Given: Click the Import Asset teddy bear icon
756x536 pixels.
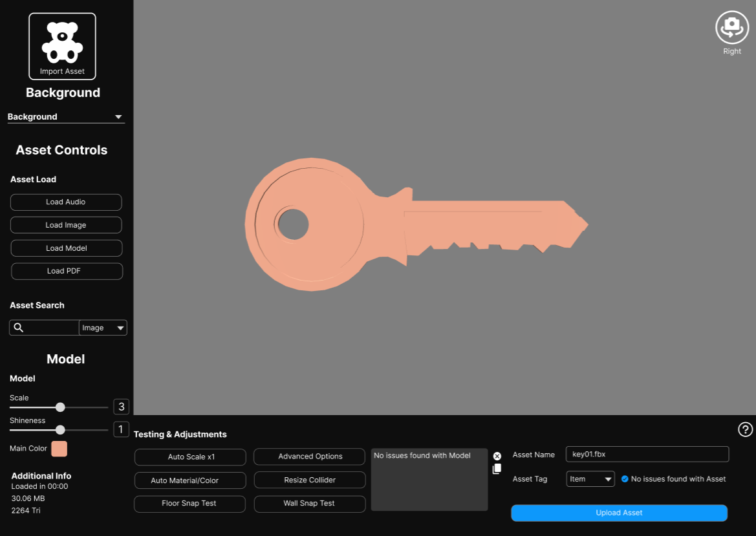Looking at the screenshot, I should pyautogui.click(x=62, y=47).
